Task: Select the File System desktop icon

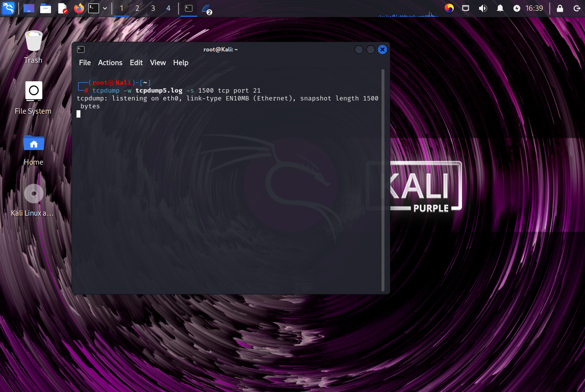Action: pos(33,98)
